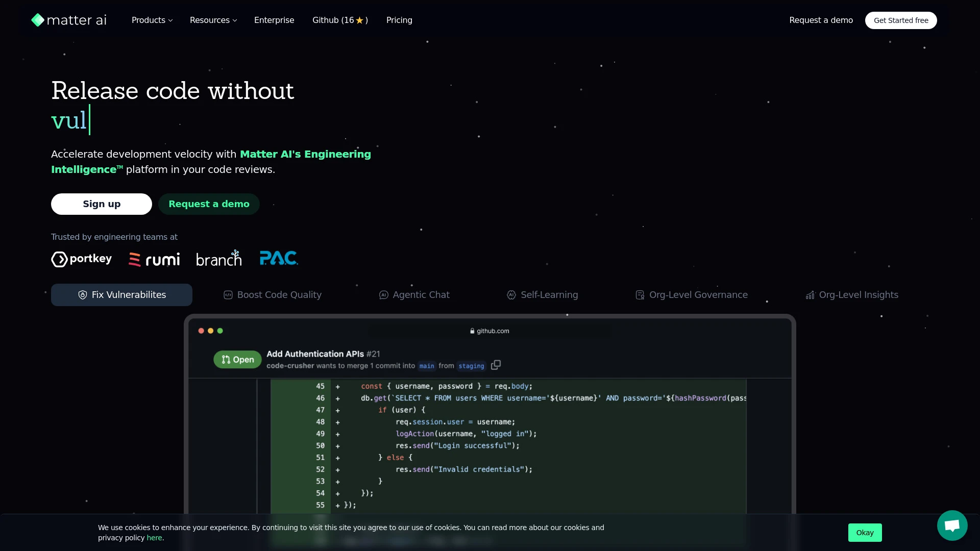Screen dimensions: 980x551
Task: Expand the Resources dropdown
Action: (x=213, y=20)
